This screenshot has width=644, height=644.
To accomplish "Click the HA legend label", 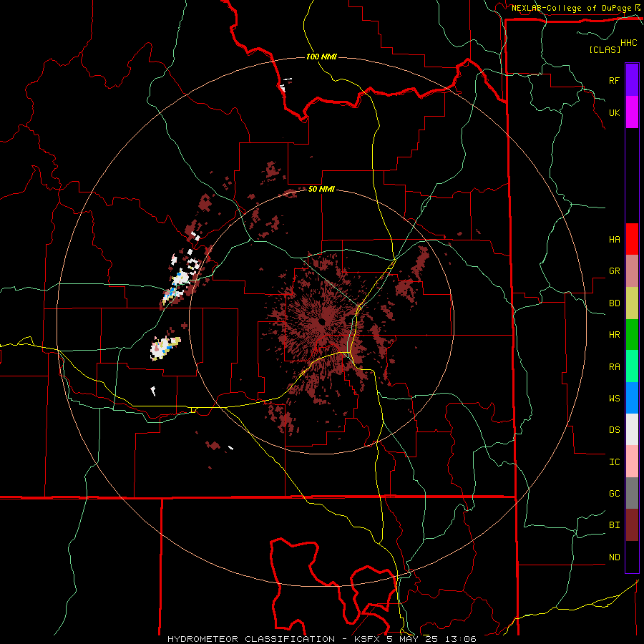I will pyautogui.click(x=614, y=239).
